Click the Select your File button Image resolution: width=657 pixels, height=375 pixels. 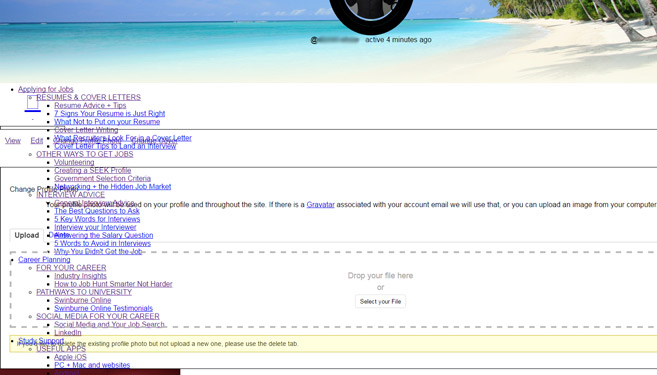point(380,301)
